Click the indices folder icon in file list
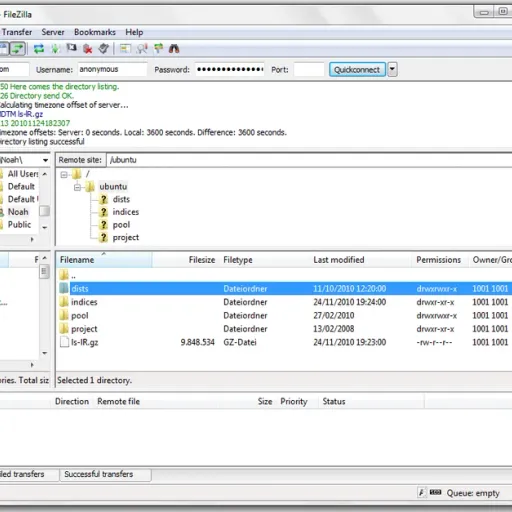This screenshot has height=512, width=512. tap(64, 302)
